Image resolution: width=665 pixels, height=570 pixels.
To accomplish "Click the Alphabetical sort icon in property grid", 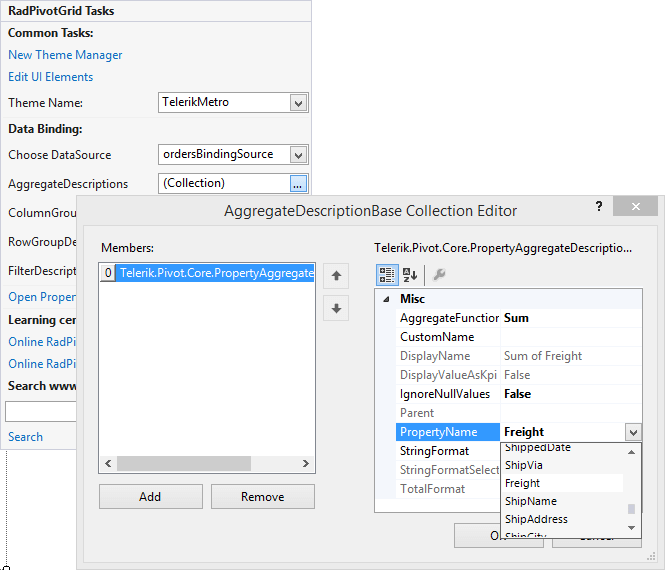I will point(410,275).
